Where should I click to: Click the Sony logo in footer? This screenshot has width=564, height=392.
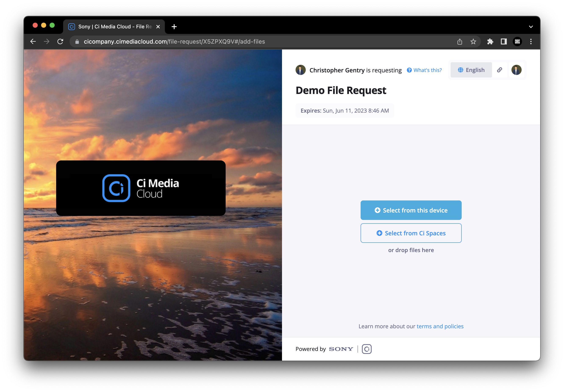tap(341, 349)
